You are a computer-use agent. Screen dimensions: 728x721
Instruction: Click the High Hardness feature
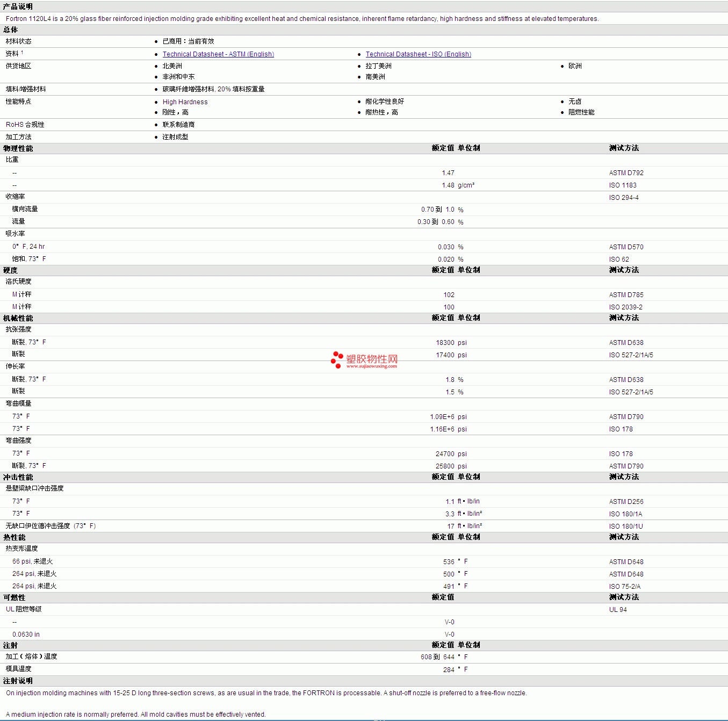click(x=185, y=102)
